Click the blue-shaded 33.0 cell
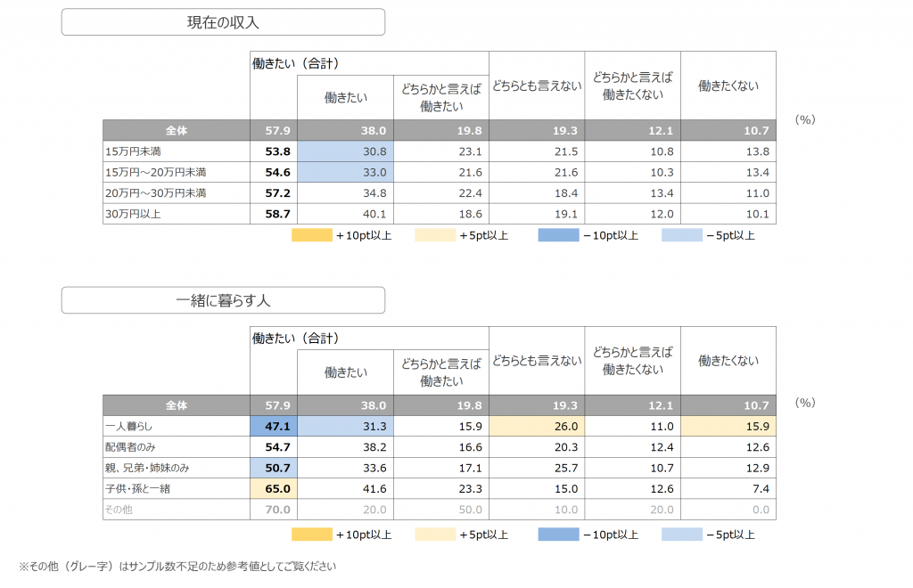This screenshot has width=913, height=588. [345, 172]
